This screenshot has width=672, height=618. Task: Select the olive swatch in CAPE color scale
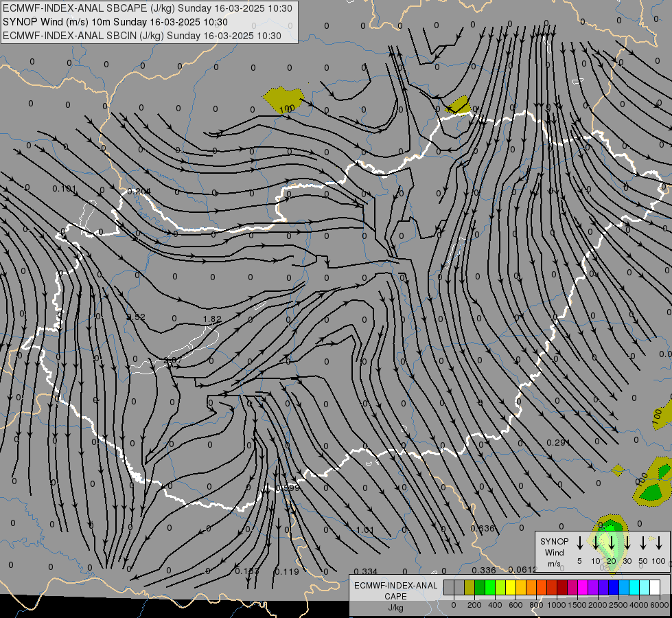pyautogui.click(x=470, y=588)
